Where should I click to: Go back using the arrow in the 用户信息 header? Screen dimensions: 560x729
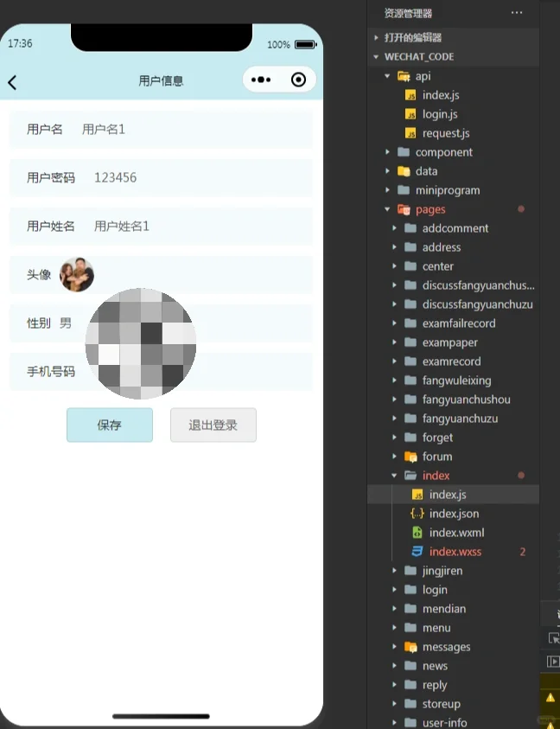(13, 83)
